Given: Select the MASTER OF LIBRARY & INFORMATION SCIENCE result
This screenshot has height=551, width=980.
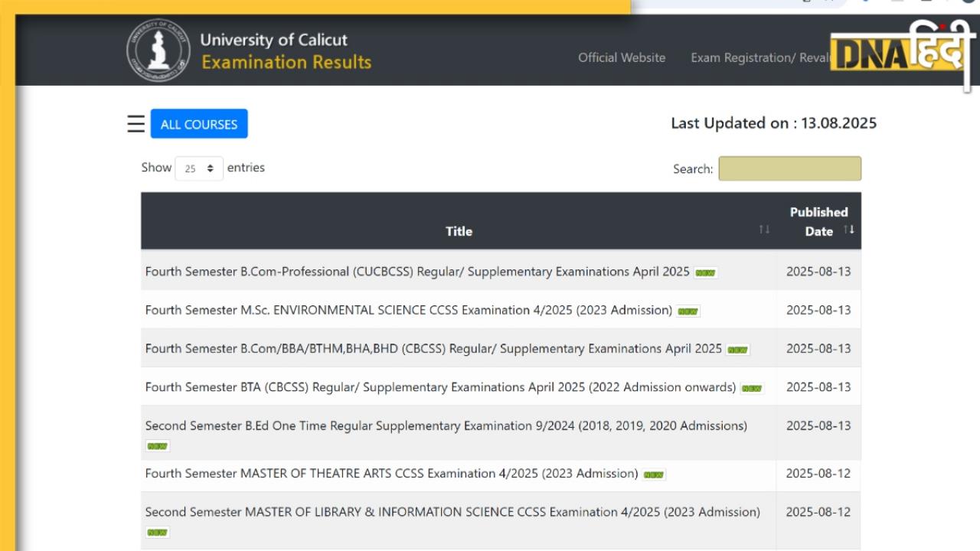Looking at the screenshot, I should [452, 512].
